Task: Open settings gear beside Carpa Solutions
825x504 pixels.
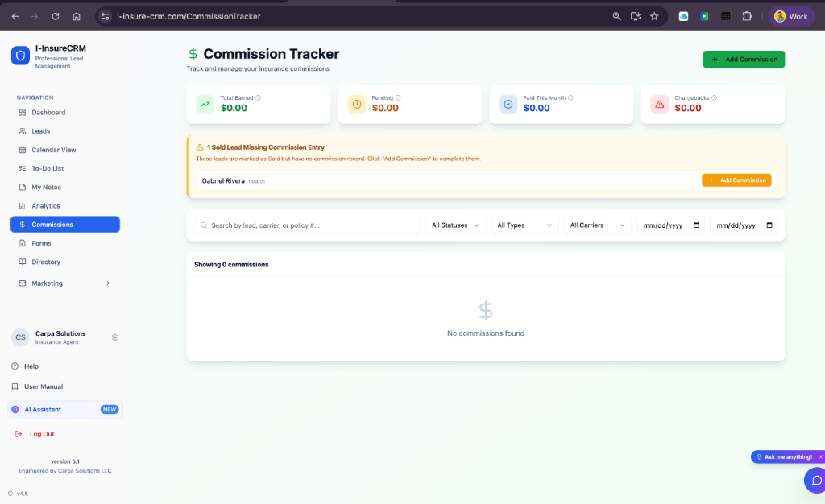Action: coord(115,337)
